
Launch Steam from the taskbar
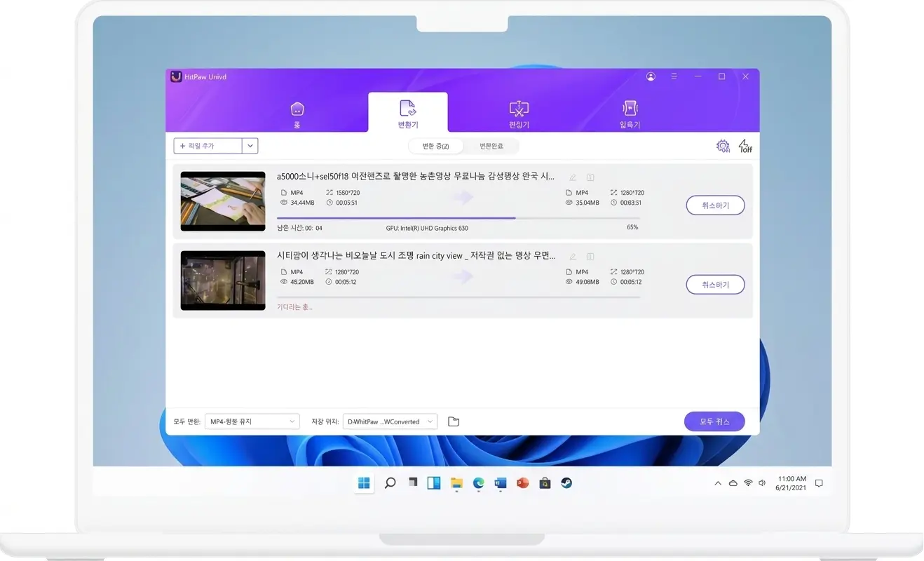click(x=566, y=483)
